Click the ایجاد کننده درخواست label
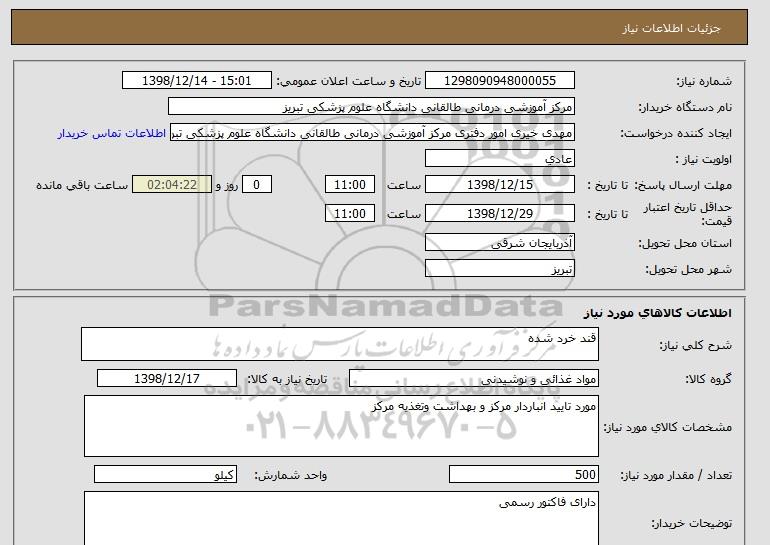This screenshot has height=545, width=770. point(676,134)
